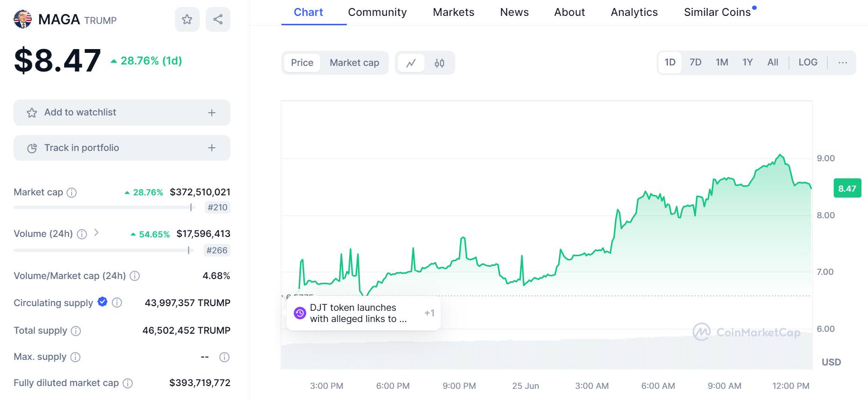868x401 pixels.
Task: Click the $8.47 price heading
Action: coord(57,60)
